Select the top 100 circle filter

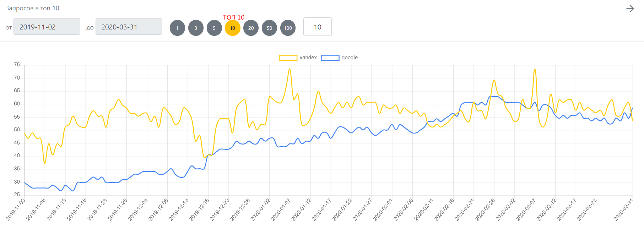point(288,28)
